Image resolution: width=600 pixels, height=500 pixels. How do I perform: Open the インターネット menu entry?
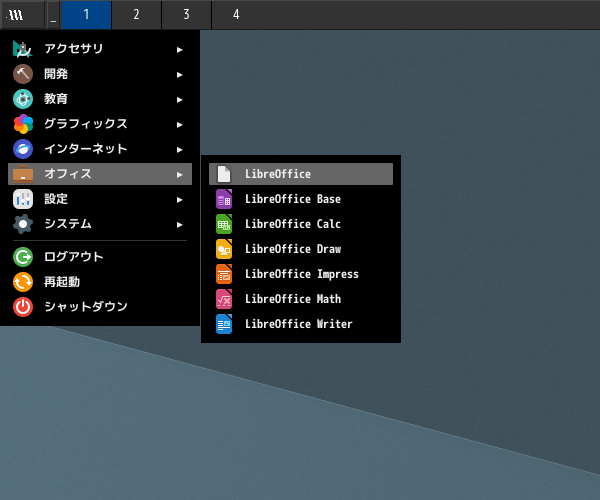click(x=100, y=149)
